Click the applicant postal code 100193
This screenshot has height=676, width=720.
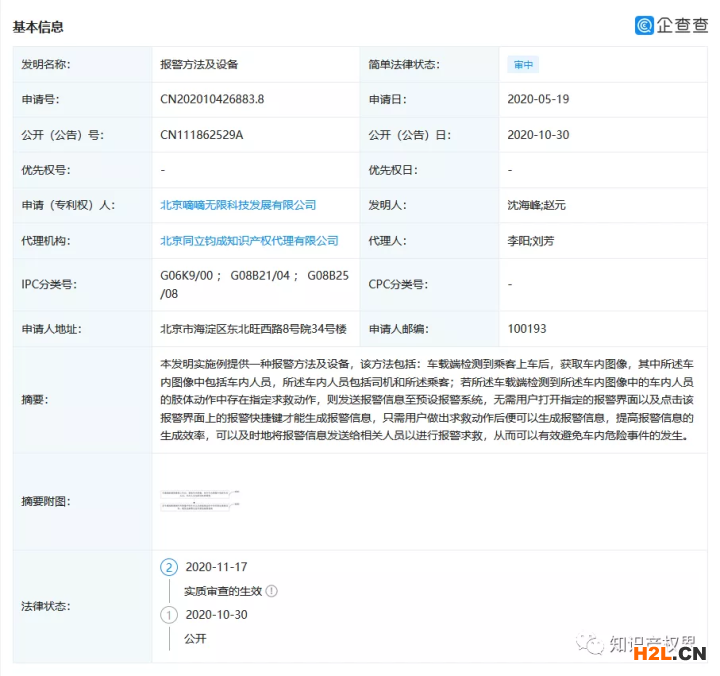[x=526, y=328]
